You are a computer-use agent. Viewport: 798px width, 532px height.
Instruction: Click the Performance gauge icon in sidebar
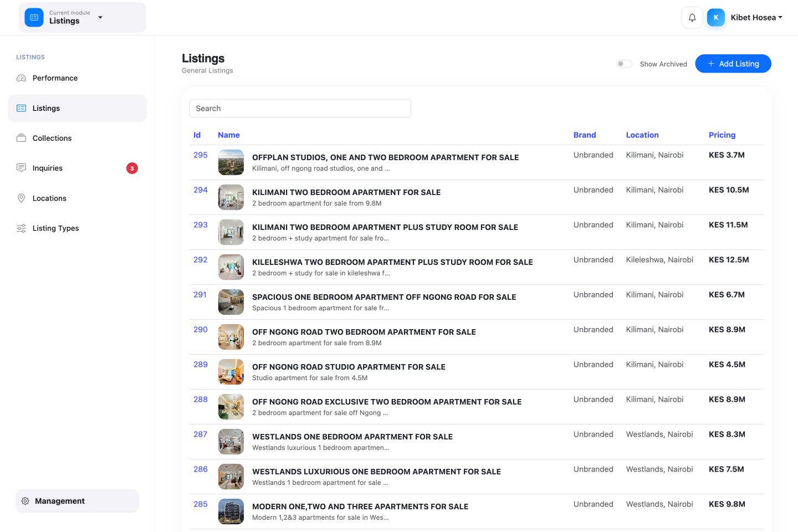21,78
